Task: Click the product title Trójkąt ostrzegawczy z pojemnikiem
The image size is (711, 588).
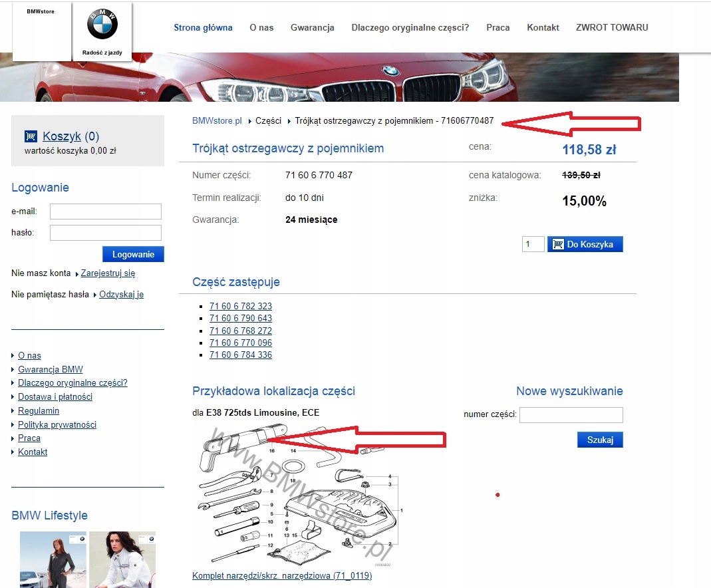Action: 288,149
